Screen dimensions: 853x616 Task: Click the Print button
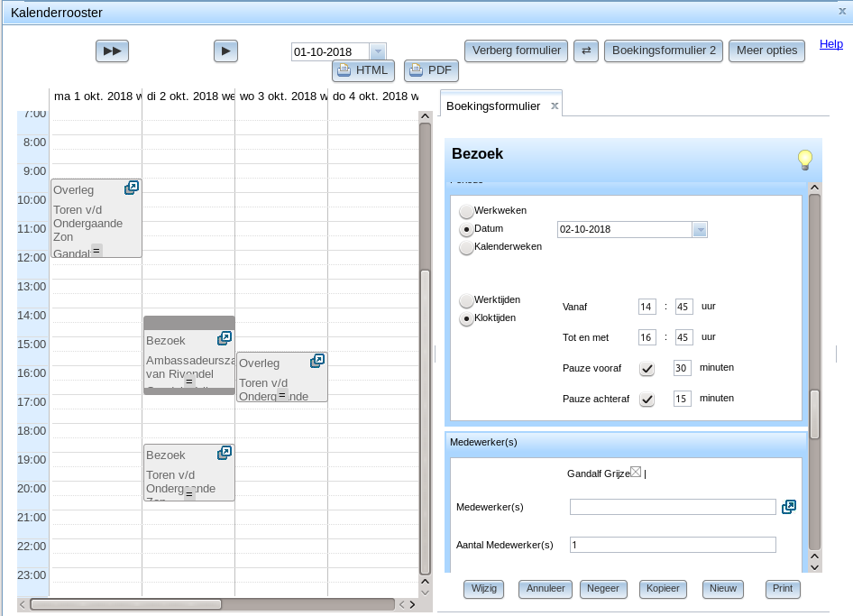click(x=783, y=589)
